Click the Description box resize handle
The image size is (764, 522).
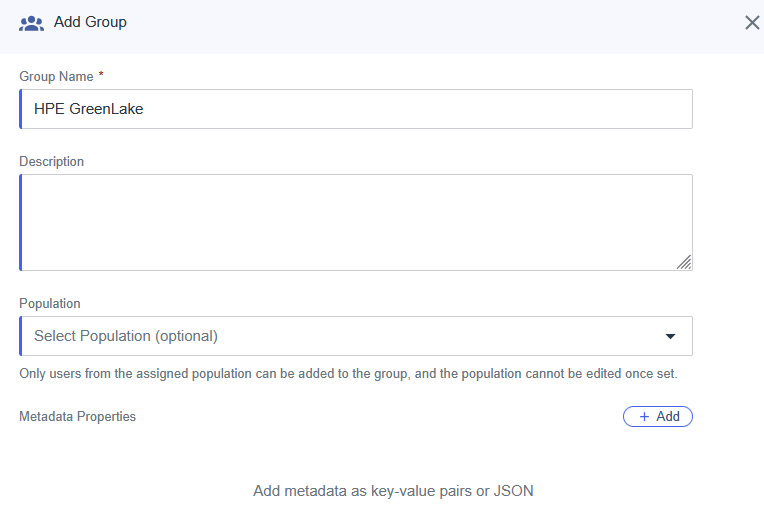click(684, 262)
